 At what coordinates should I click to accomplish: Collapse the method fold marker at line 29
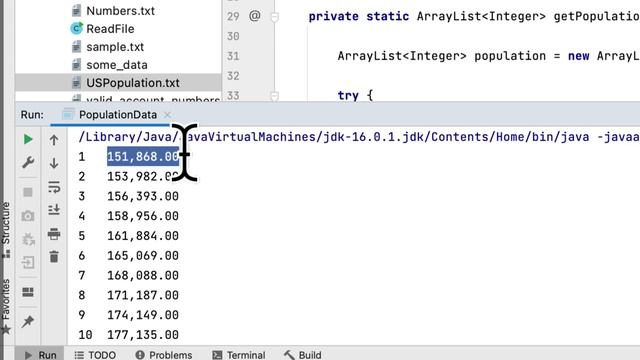click(275, 17)
